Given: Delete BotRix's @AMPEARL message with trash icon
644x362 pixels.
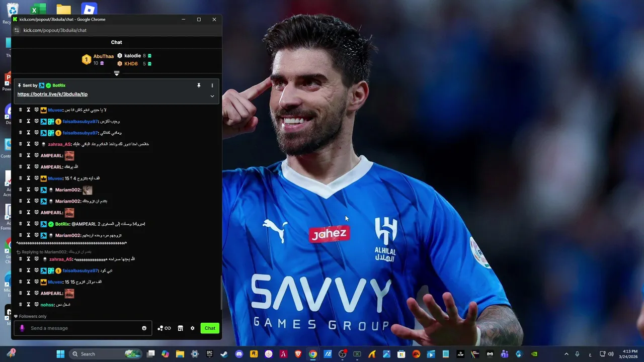Looking at the screenshot, I should tap(21, 224).
